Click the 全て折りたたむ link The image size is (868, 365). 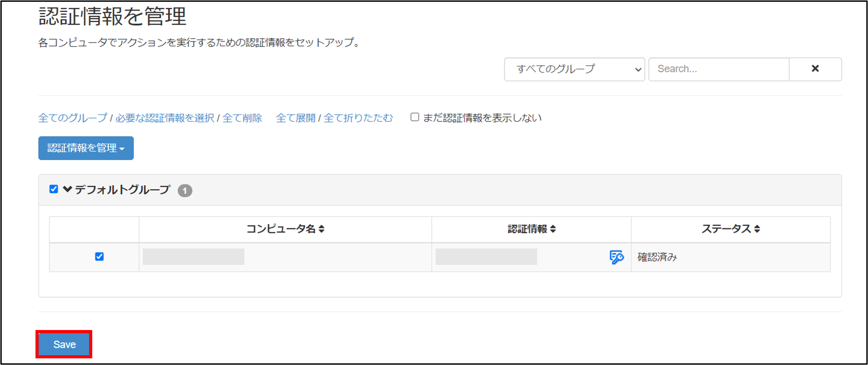tap(358, 118)
